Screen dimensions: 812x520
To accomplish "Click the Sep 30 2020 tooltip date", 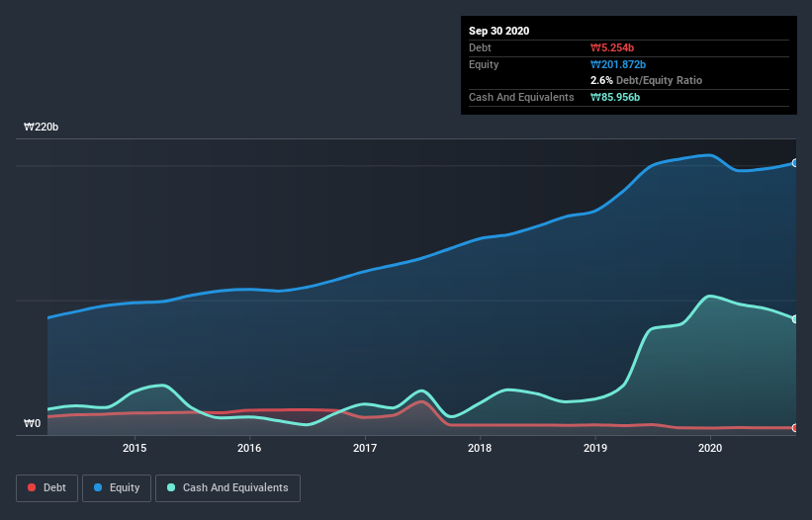I will pyautogui.click(x=499, y=31).
